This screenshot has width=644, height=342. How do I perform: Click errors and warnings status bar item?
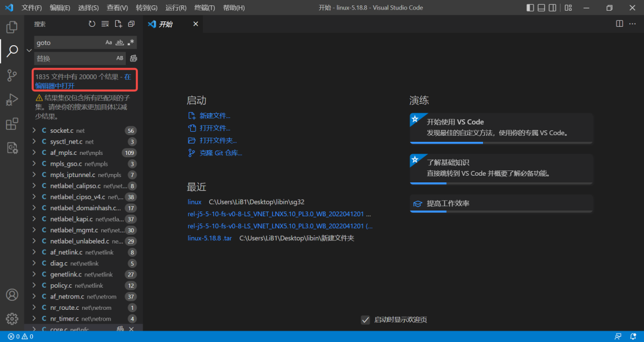pyautogui.click(x=20, y=337)
